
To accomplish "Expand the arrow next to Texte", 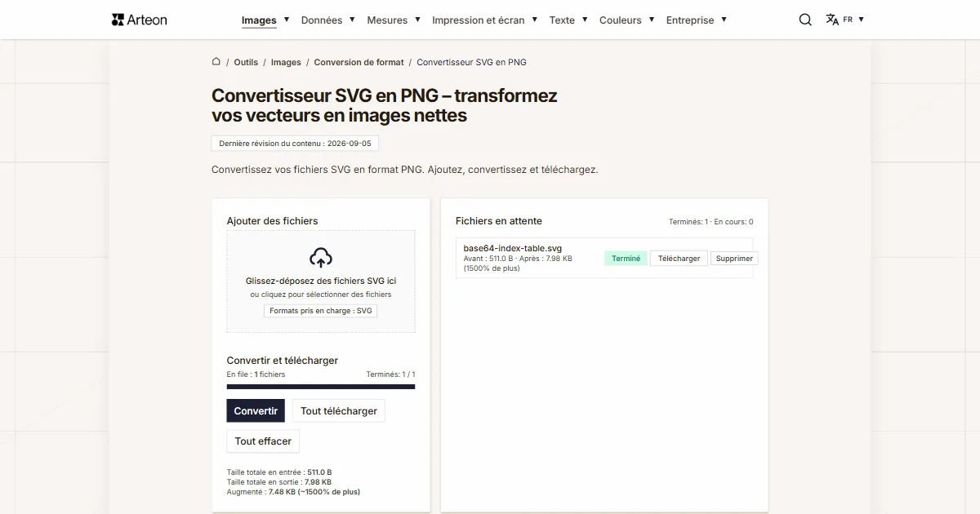I will (x=585, y=20).
